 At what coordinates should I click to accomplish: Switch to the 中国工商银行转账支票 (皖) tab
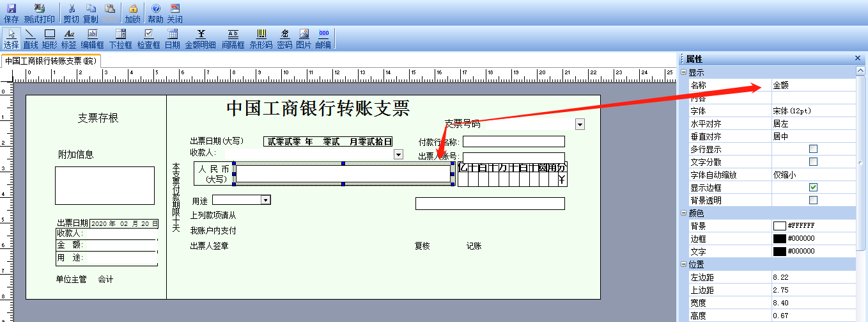click(x=51, y=61)
